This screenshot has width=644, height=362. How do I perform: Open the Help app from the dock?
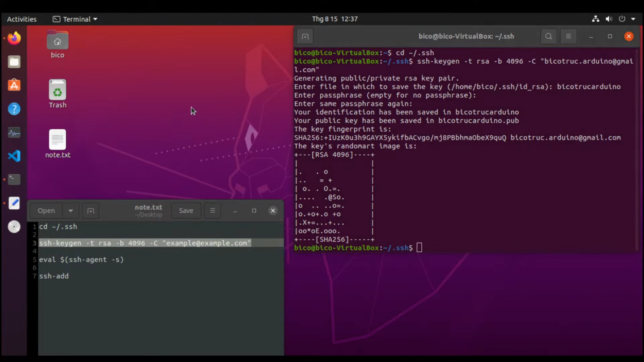[x=14, y=109]
